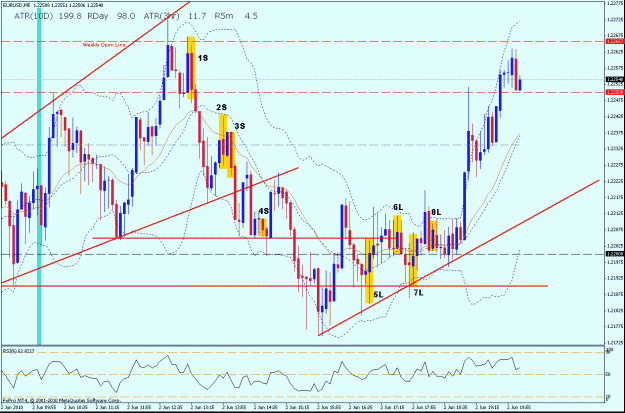Select the 8L trade label

click(436, 213)
